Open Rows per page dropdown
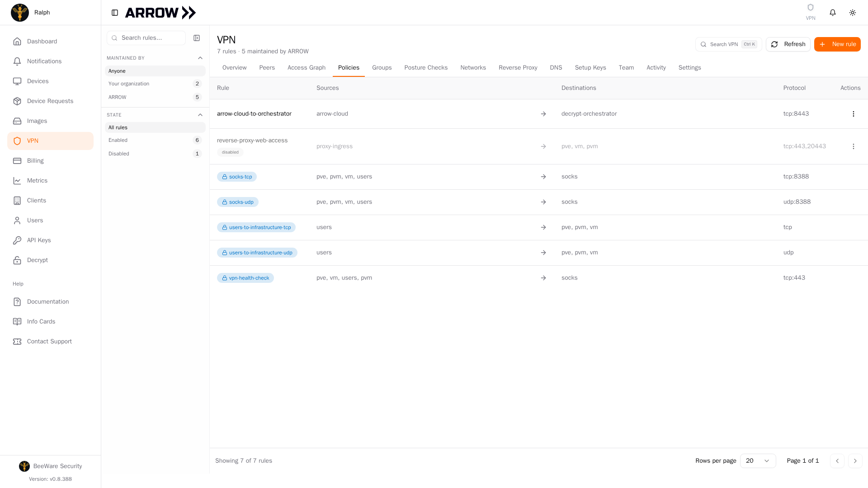 [758, 461]
